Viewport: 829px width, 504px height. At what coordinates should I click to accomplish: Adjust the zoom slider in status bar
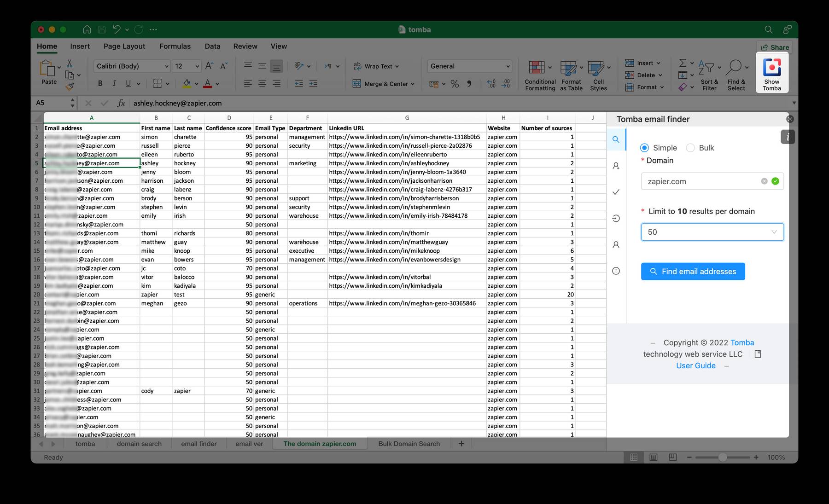[723, 457]
